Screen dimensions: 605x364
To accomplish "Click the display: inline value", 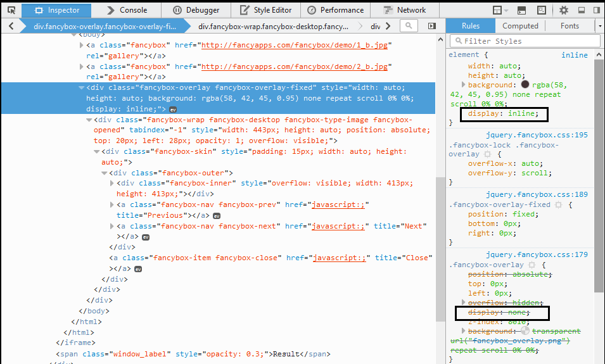I will (521, 113).
